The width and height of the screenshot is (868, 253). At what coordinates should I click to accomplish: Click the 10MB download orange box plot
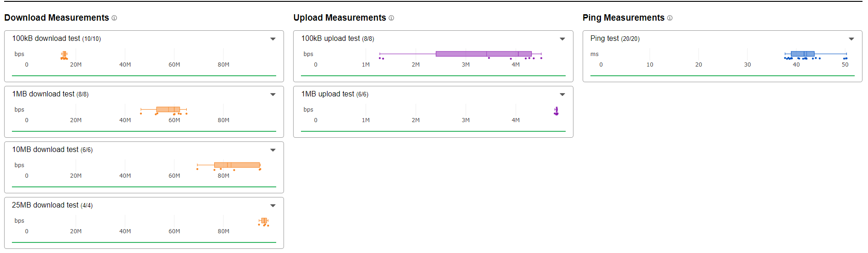(237, 165)
